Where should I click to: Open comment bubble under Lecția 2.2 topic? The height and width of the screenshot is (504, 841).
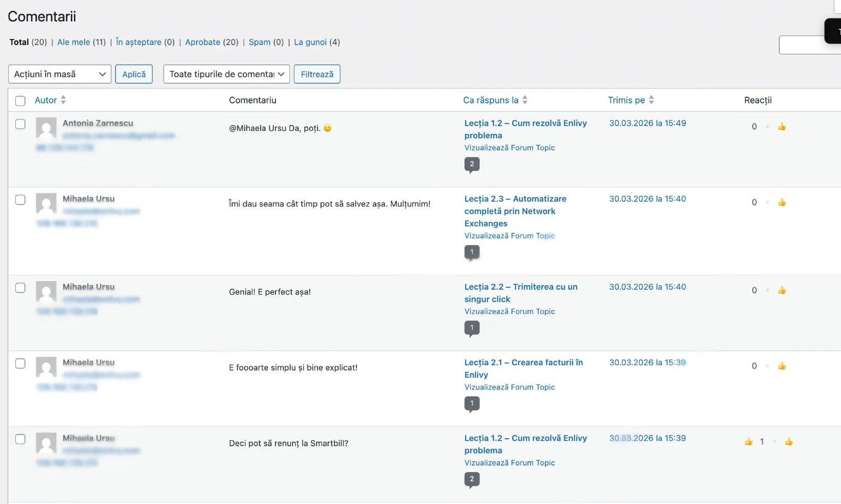(x=472, y=328)
